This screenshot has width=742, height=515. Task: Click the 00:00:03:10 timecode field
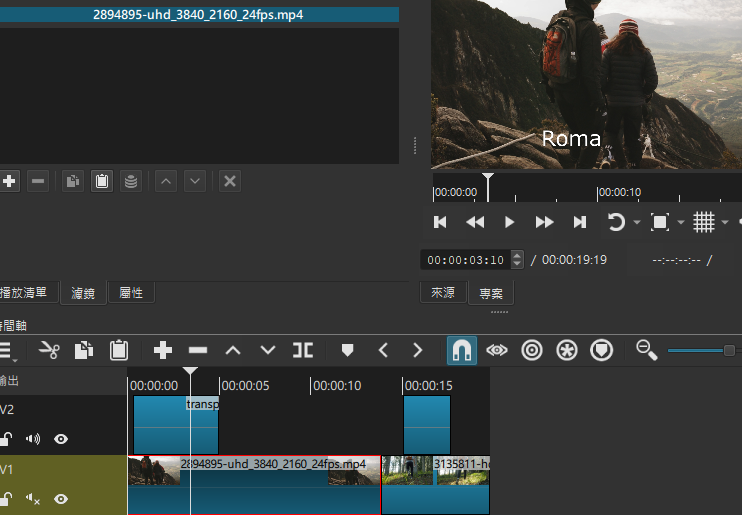(466, 260)
